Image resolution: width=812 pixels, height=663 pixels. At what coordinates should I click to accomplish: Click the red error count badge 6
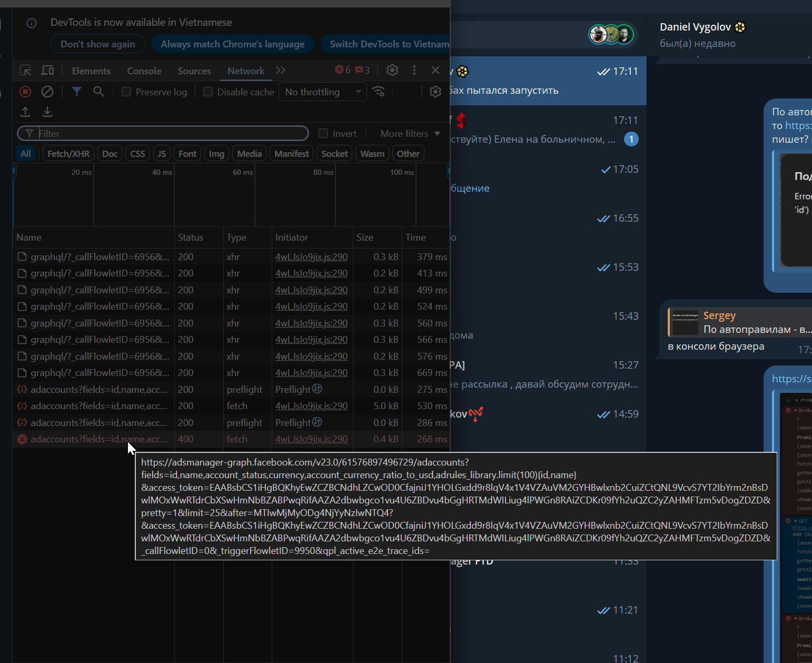tap(343, 70)
